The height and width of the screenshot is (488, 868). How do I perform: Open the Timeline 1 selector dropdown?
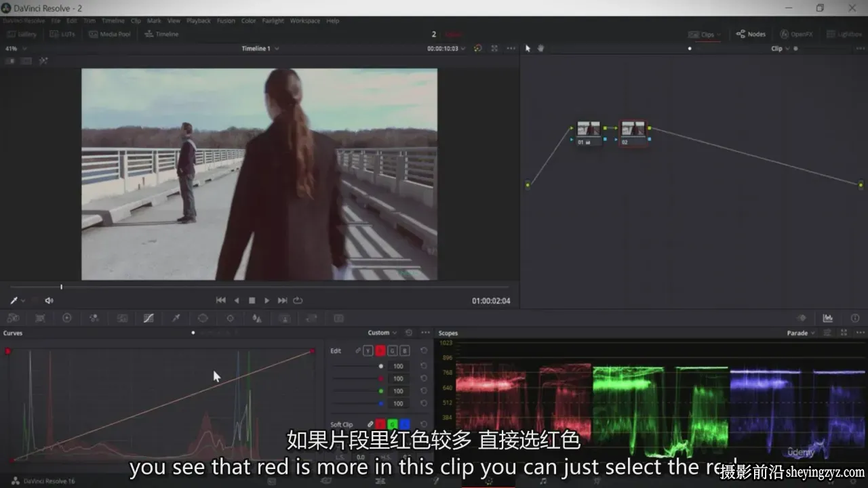pos(260,48)
